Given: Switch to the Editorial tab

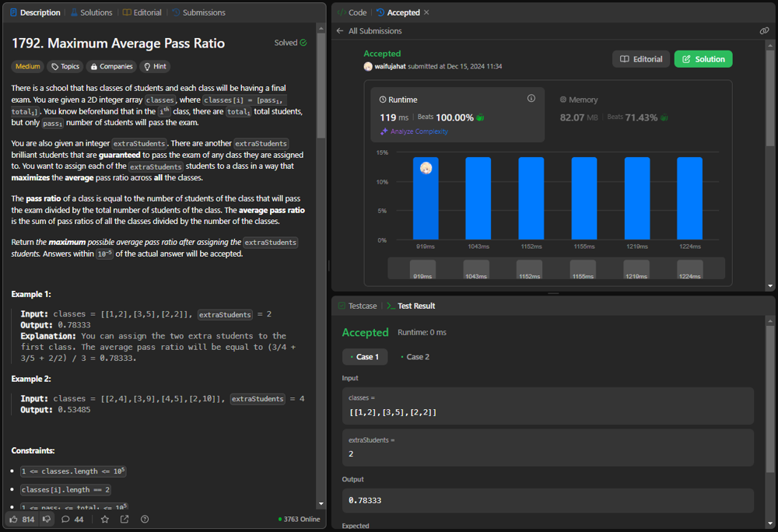Looking at the screenshot, I should click(142, 12).
